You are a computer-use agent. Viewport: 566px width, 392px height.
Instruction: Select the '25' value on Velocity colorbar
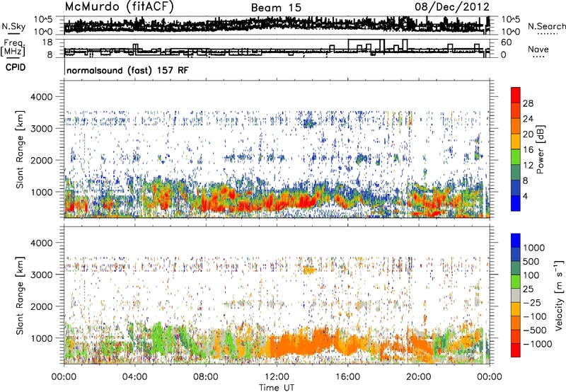point(529,289)
